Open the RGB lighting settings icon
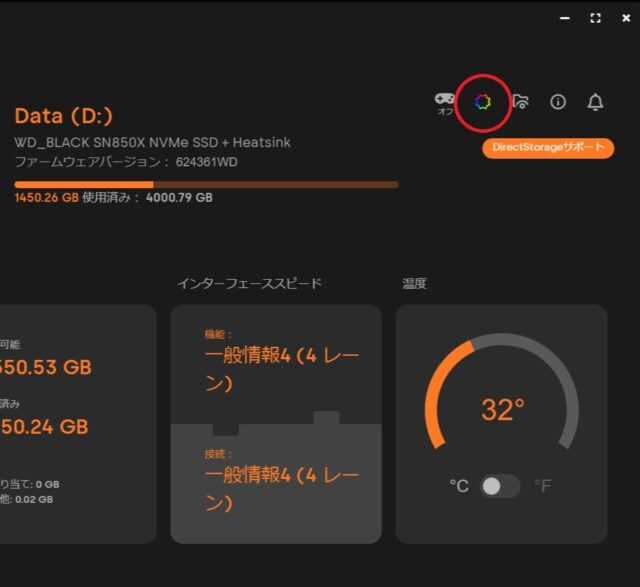This screenshot has width=640, height=587. tap(482, 102)
